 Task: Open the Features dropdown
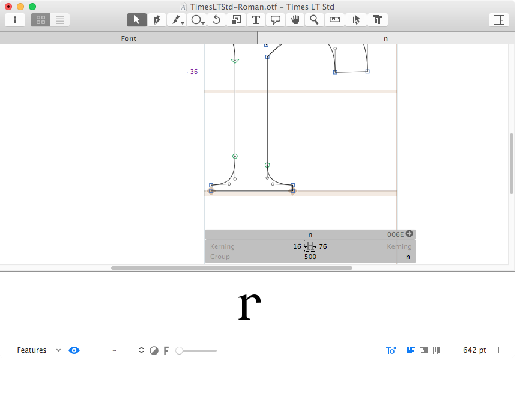point(38,350)
